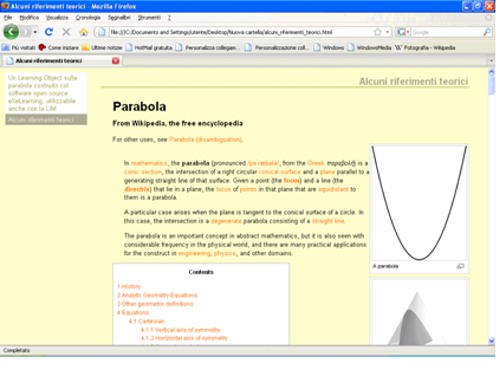Viewport: 500px width, 372px height.
Task: Select the highlighted Alcuni riferimenti teorici sidebar item
Action: click(46, 120)
